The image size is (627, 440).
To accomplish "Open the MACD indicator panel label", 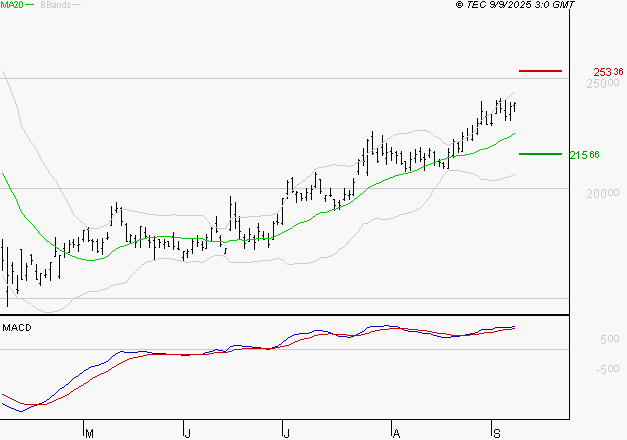I will (x=17, y=327).
